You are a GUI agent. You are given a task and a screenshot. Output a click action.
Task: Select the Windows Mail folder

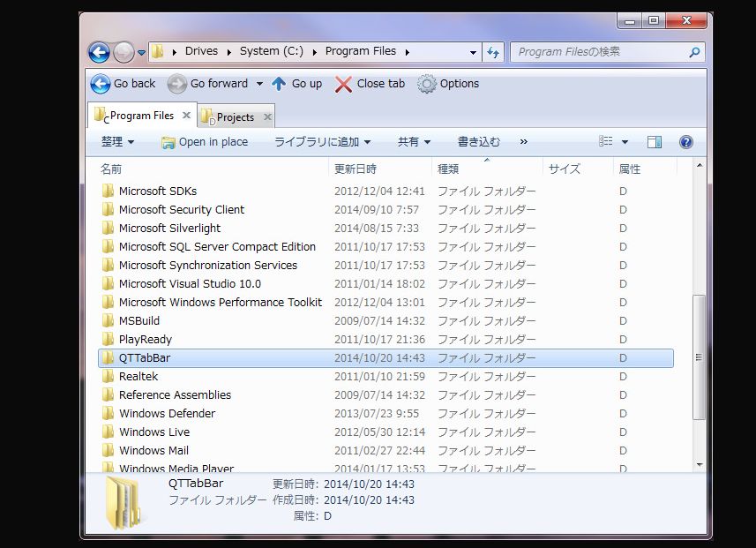(x=385, y=451)
